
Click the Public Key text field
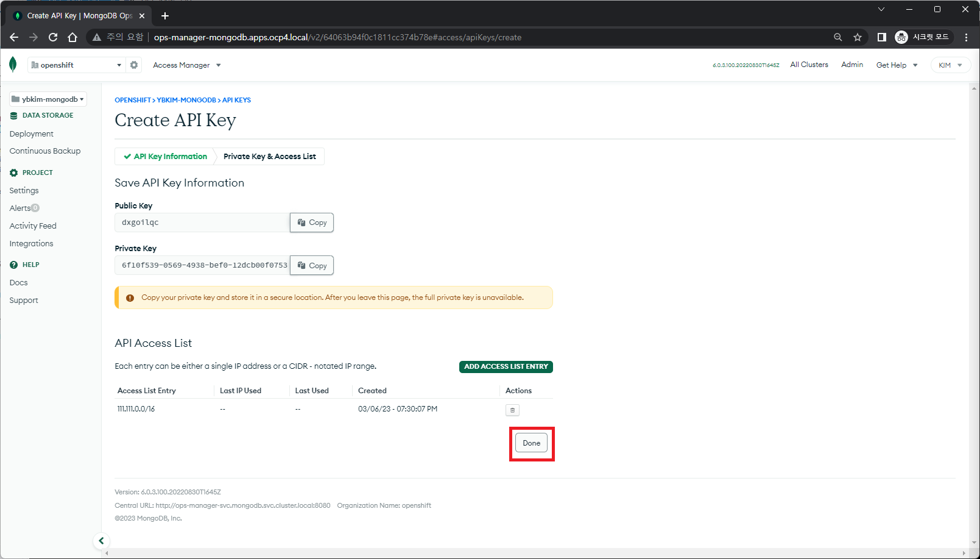point(202,223)
